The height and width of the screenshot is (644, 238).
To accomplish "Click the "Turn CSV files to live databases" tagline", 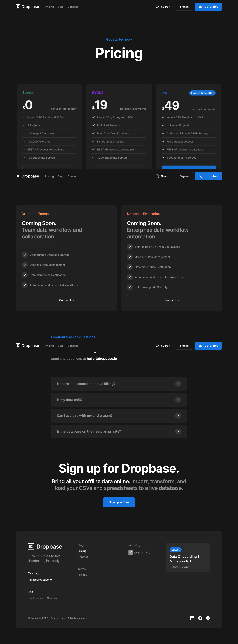I will pos(44,558).
